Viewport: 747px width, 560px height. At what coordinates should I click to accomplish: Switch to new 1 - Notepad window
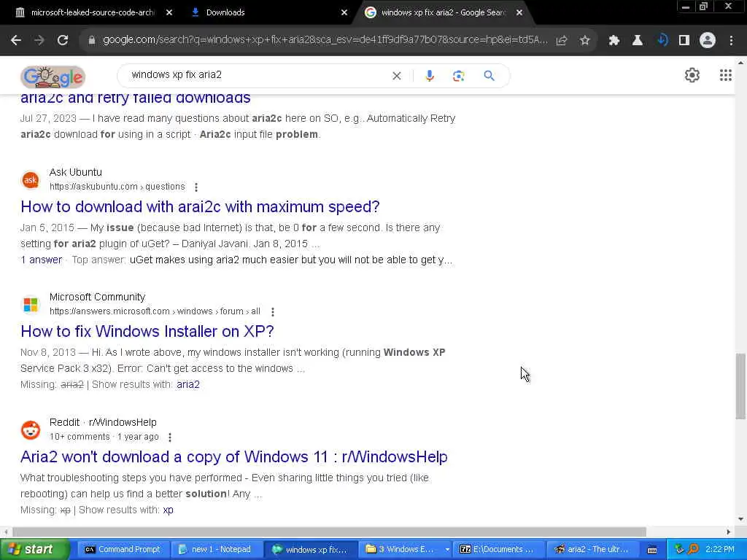[215, 550]
